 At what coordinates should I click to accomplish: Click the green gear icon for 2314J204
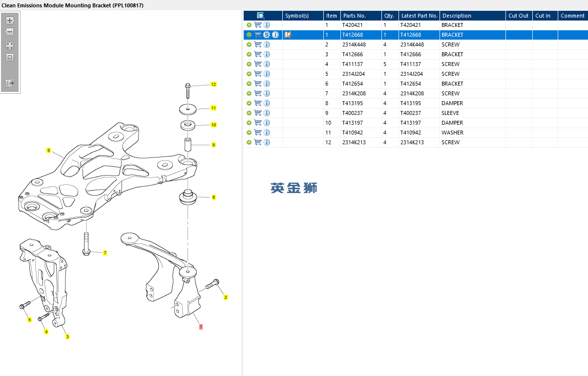[x=249, y=74]
